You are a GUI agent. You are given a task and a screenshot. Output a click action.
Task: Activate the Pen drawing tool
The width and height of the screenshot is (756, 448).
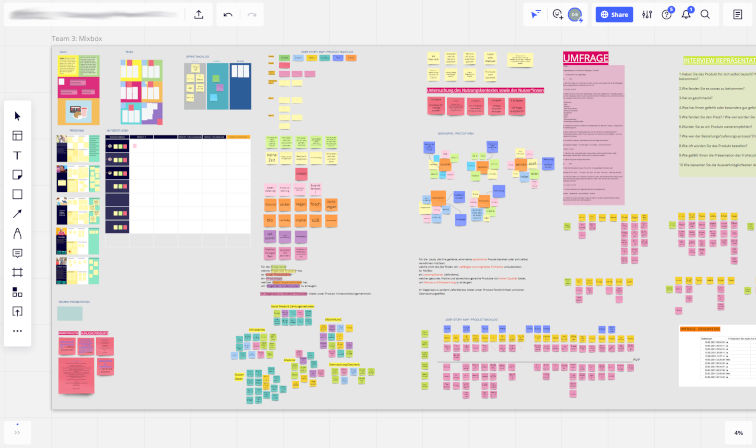17,233
